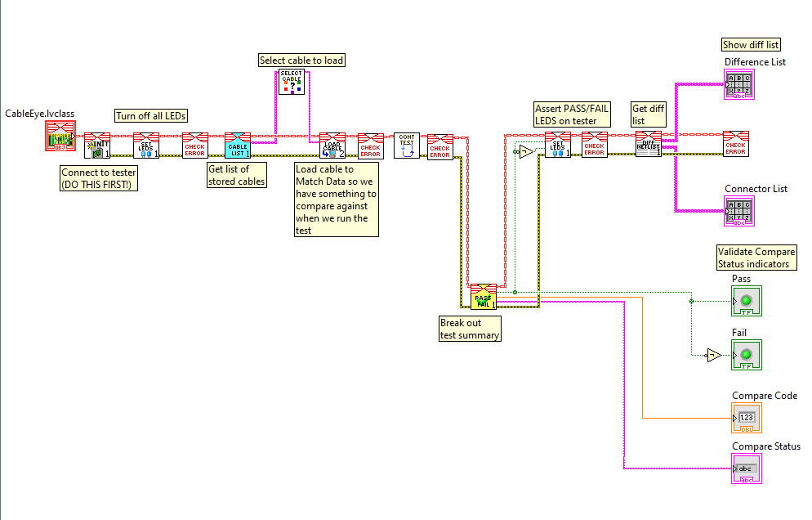Screen dimensions: 812x520
Task: Click the LOAD CABLE subVI icon
Action: 331,144
